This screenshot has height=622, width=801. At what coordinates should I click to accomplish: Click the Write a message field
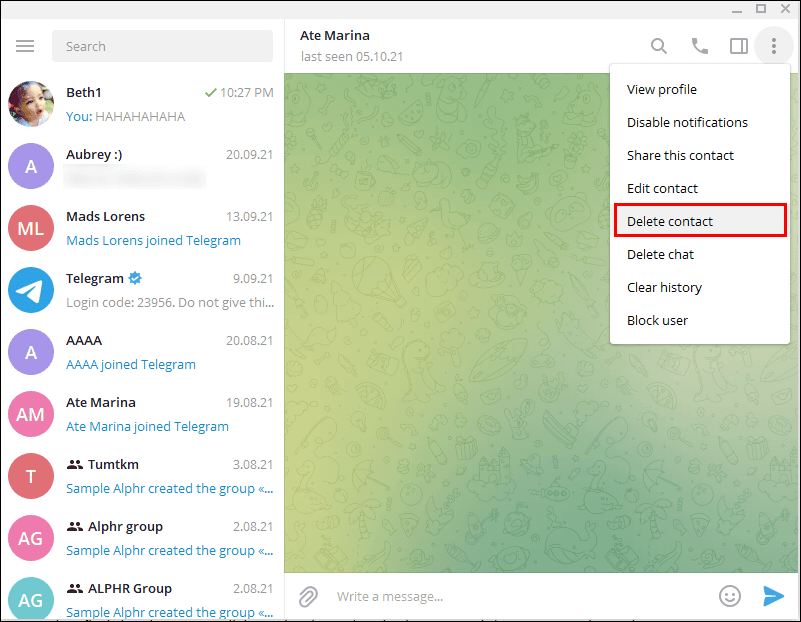450,596
